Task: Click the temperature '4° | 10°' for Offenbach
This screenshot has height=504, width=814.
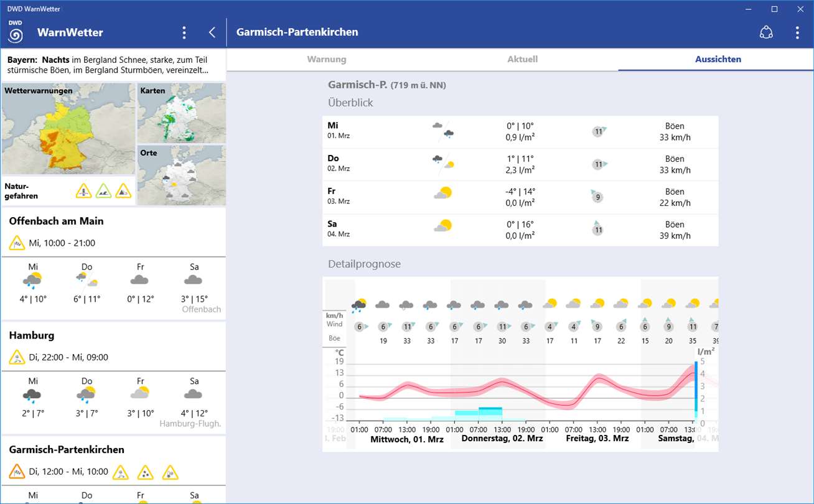Action: click(33, 299)
